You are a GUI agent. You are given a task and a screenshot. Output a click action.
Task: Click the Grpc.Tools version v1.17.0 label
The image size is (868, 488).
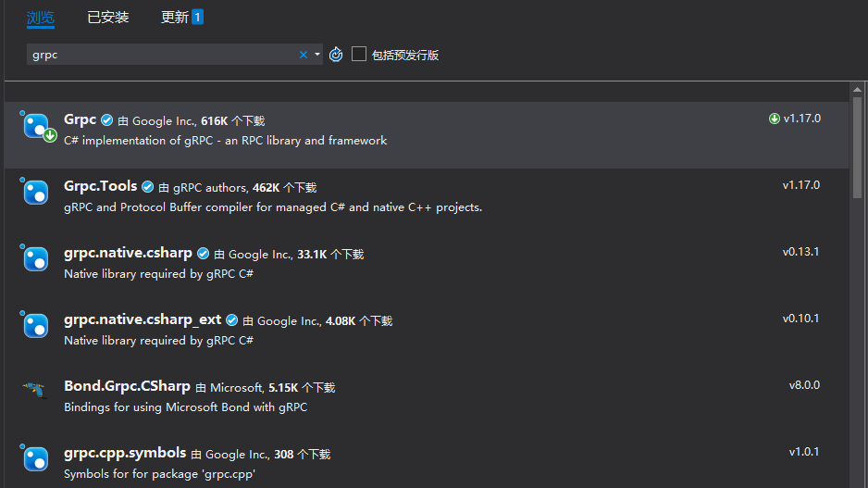point(801,185)
